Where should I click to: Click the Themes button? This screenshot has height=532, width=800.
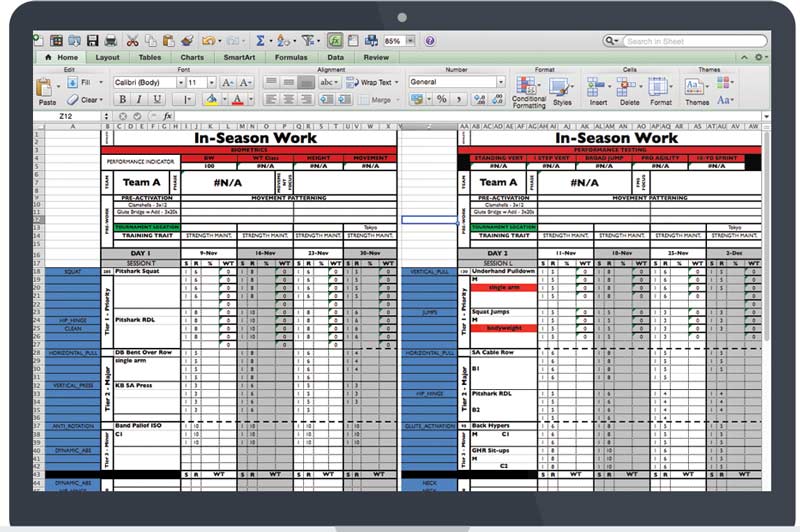tap(696, 92)
